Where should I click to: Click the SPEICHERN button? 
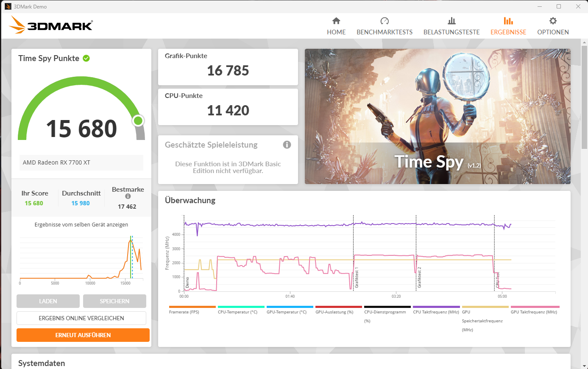114,301
